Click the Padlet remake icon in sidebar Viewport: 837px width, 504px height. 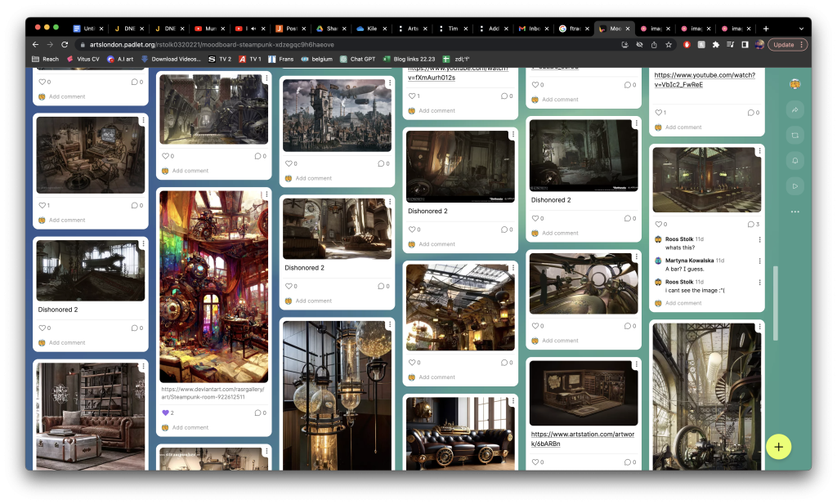794,136
